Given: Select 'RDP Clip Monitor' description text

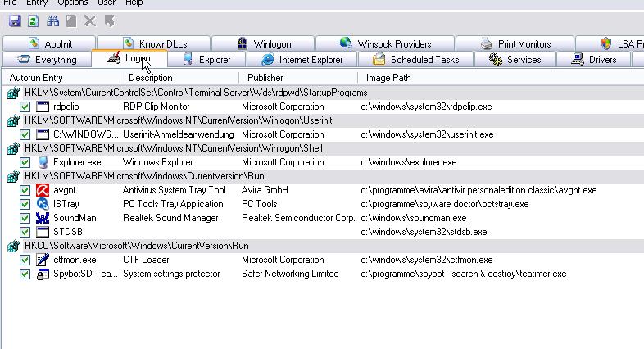Looking at the screenshot, I should coord(156,107).
